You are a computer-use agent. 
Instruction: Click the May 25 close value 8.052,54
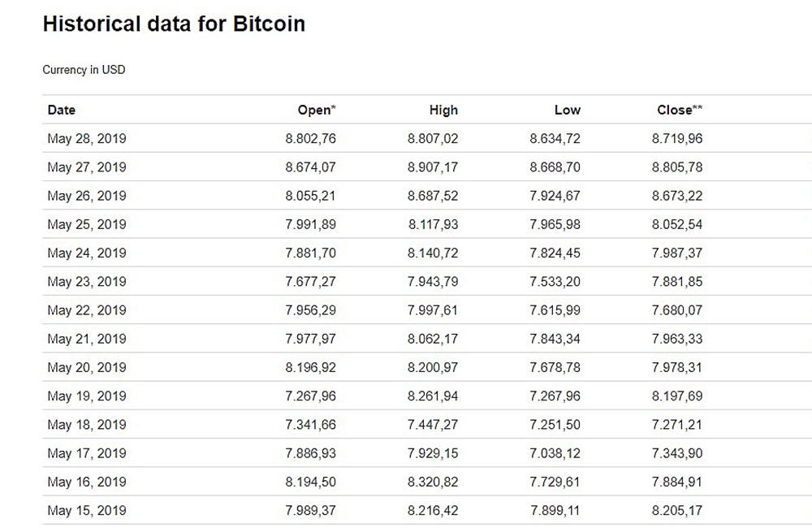tap(677, 224)
